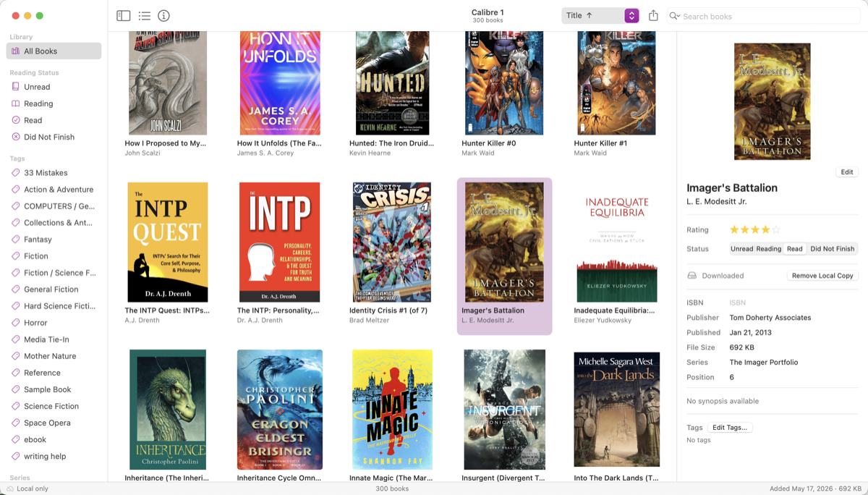The image size is (868, 495).
Task: Click the 33 Mistakes tag icon
Action: 16,173
